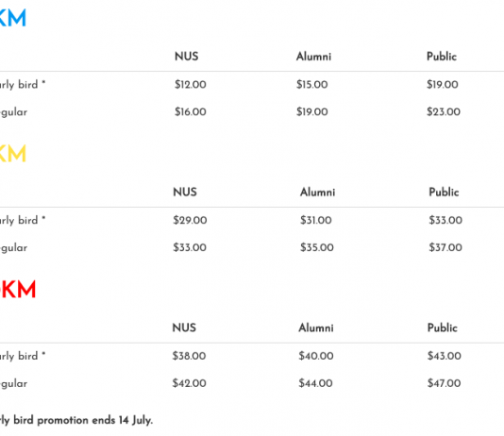The width and height of the screenshot is (504, 436).
Task: Click the Public header in the third table
Action: [443, 328]
